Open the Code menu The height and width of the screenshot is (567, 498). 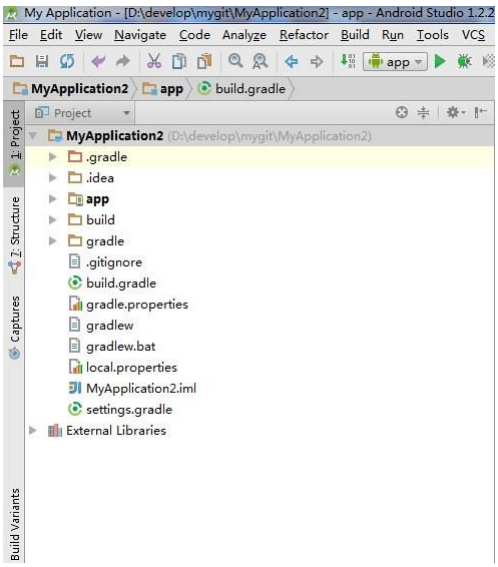click(x=195, y=35)
